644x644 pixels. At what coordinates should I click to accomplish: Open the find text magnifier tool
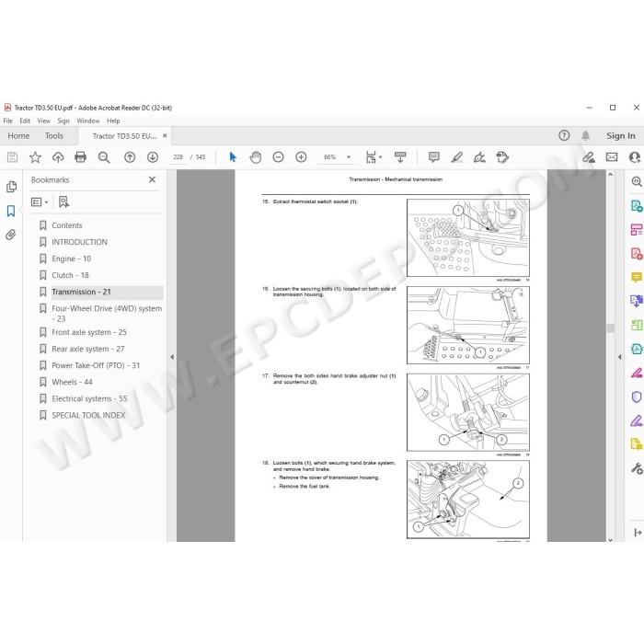pyautogui.click(x=104, y=157)
